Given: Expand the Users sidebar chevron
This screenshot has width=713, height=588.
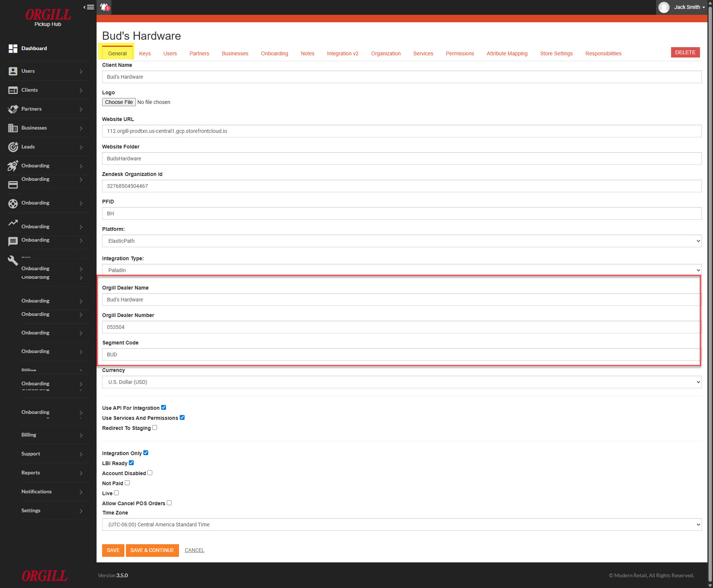Looking at the screenshot, I should [x=81, y=71].
